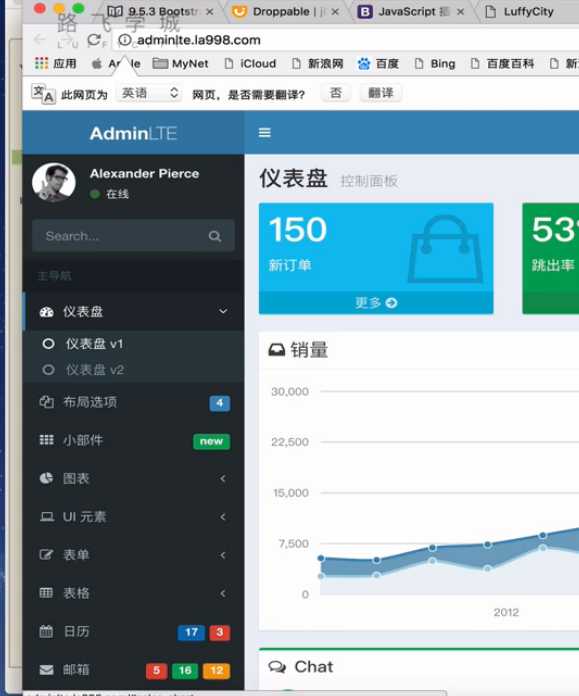Click the green 16 badge on 邮箱
The height and width of the screenshot is (696, 579).
[185, 671]
